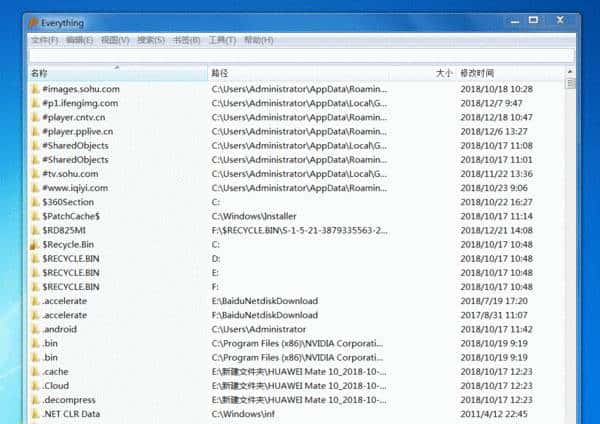Click the folder icon for #www.iqiyi.com

click(x=35, y=188)
